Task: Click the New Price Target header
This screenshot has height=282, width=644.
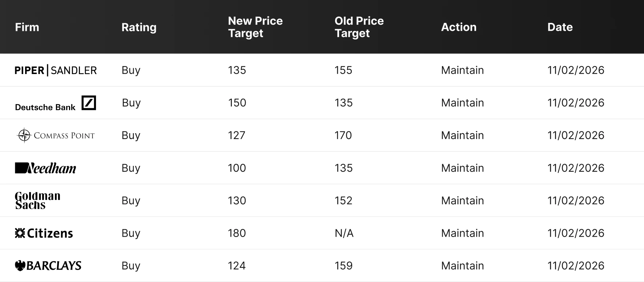Action: pyautogui.click(x=255, y=27)
